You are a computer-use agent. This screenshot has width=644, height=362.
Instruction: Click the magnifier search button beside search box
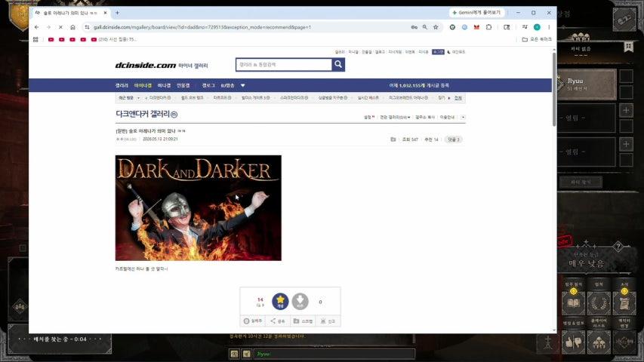[338, 64]
